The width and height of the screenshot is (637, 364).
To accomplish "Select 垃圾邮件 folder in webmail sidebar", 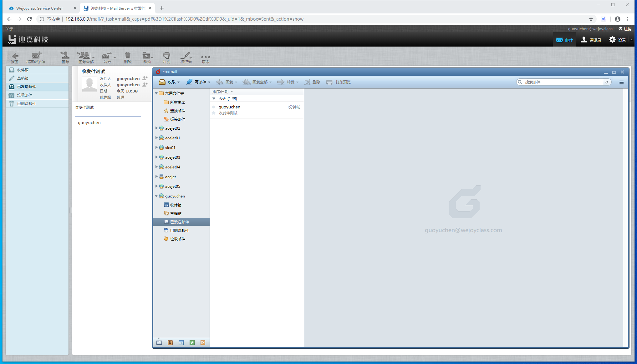I will [25, 95].
